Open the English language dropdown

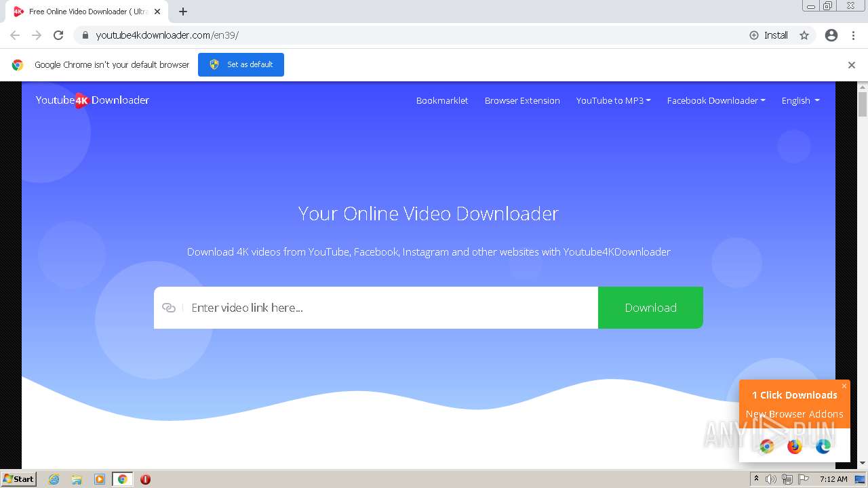[800, 100]
